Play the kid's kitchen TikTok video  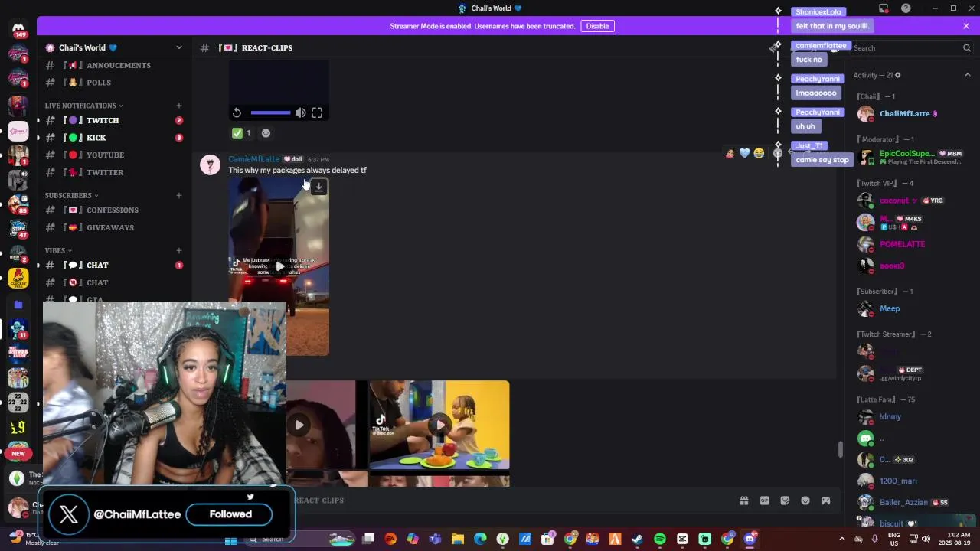click(439, 425)
